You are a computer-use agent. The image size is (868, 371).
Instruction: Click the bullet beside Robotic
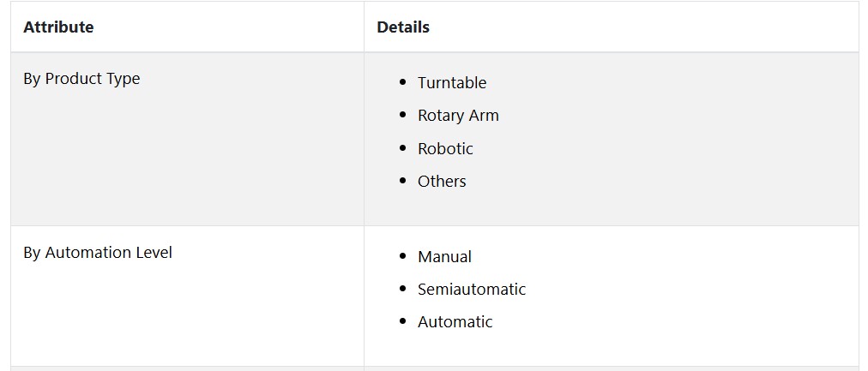click(x=402, y=148)
